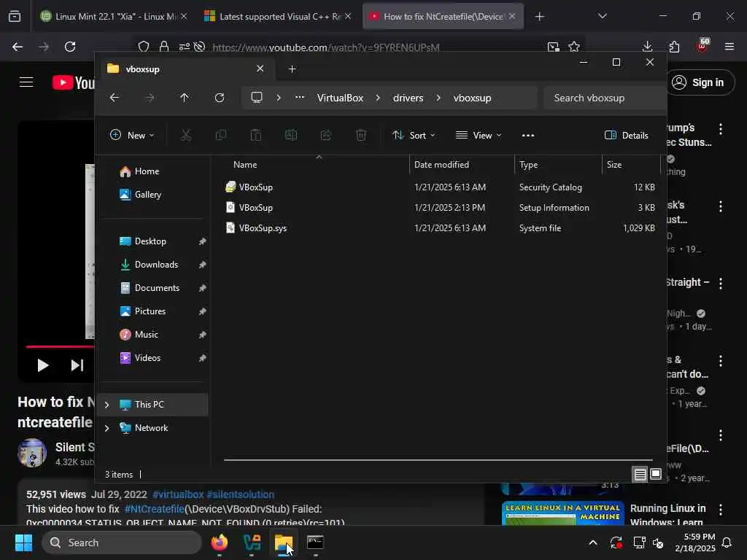This screenshot has width=747, height=560.
Task: Select the How to fix NtCreatefile tab
Action: click(443, 16)
